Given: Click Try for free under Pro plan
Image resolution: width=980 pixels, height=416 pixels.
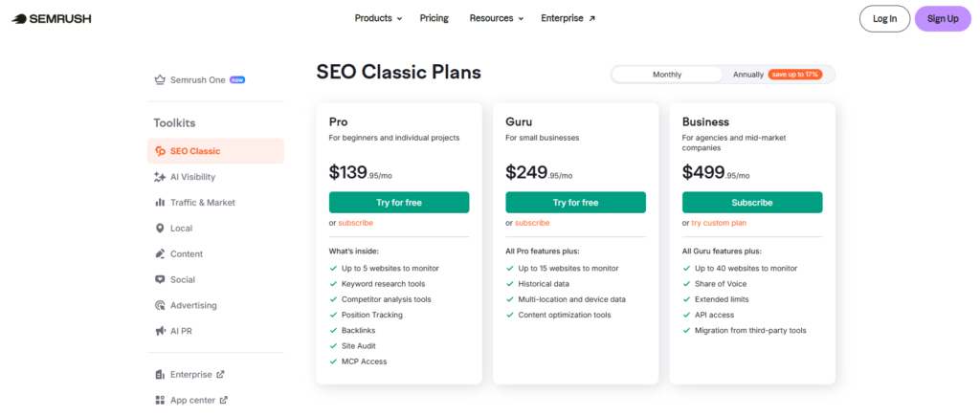Looking at the screenshot, I should pyautogui.click(x=399, y=203).
